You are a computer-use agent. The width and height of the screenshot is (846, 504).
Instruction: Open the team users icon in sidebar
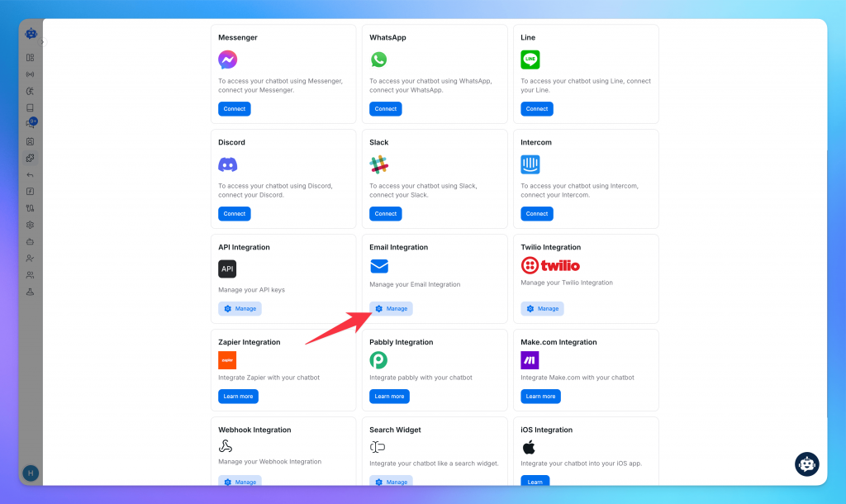31,275
